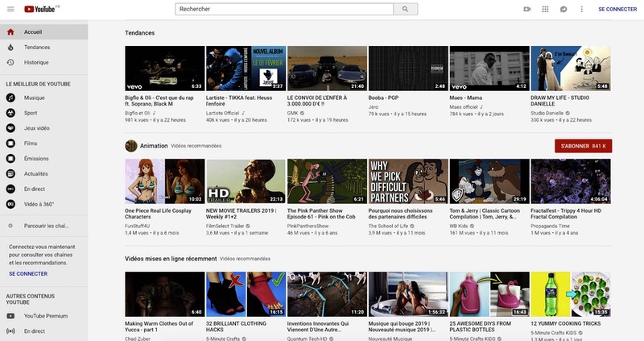
Task: Open Bigflo & Oli video thumbnail
Action: click(x=165, y=69)
